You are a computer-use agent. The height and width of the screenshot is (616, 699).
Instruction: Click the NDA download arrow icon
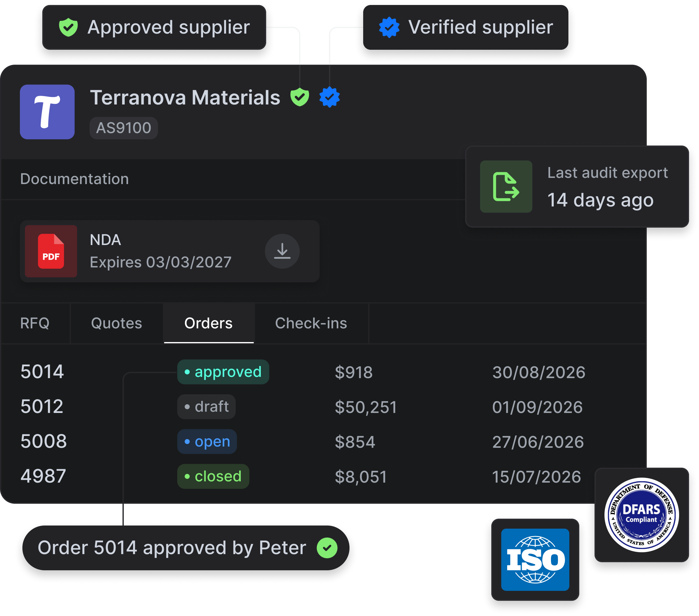coord(282,251)
